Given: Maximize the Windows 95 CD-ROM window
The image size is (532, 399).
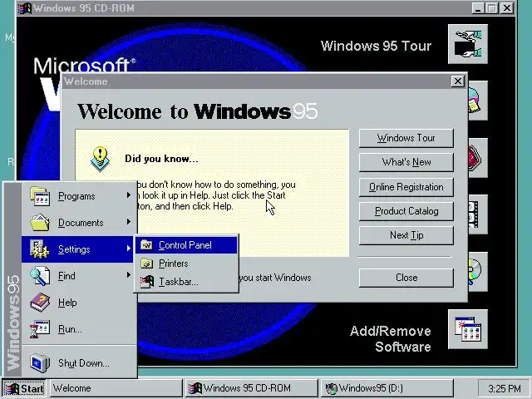Looking at the screenshot, I should pyautogui.click(x=491, y=7).
